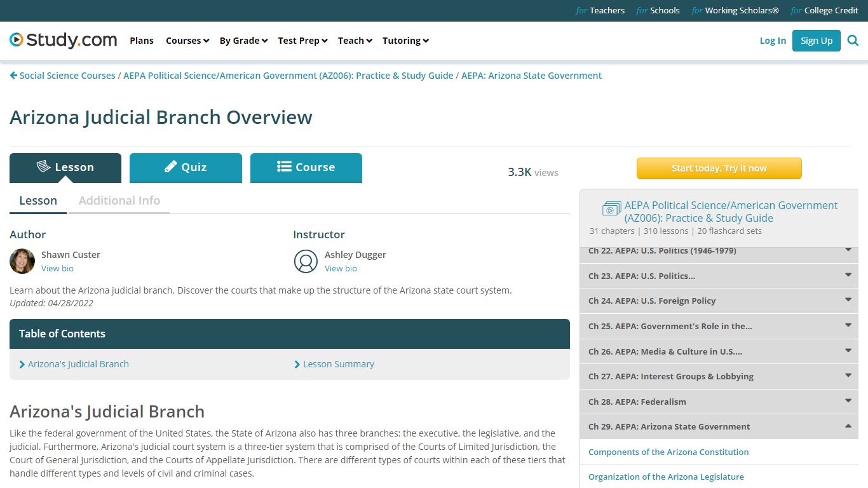The height and width of the screenshot is (488, 868).
Task: Open the for Working Scholars link
Action: click(x=735, y=10)
